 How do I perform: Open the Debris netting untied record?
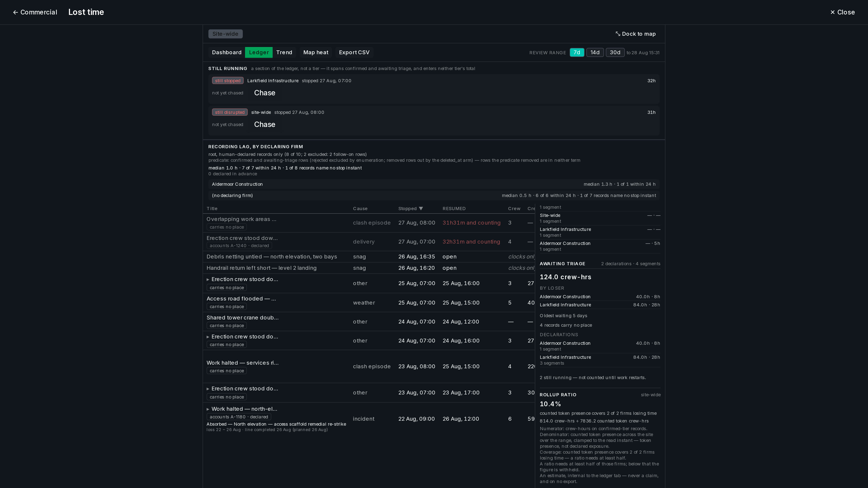pos(271,257)
